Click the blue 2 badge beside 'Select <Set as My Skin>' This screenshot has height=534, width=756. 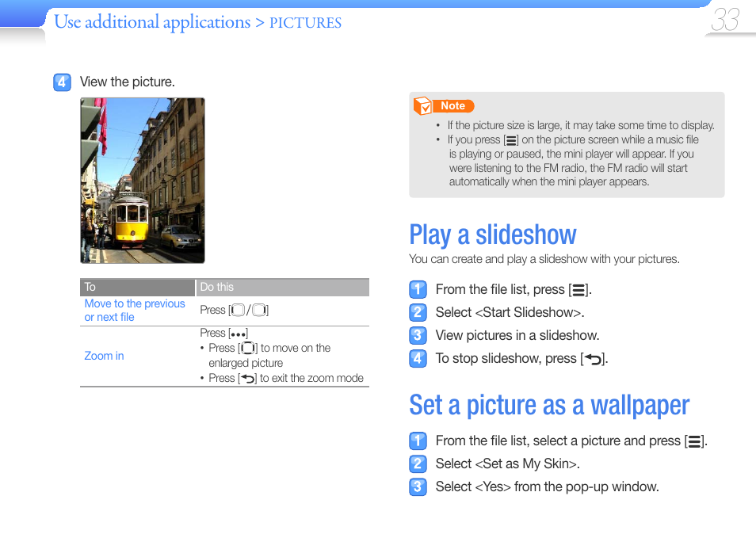pyautogui.click(x=418, y=463)
